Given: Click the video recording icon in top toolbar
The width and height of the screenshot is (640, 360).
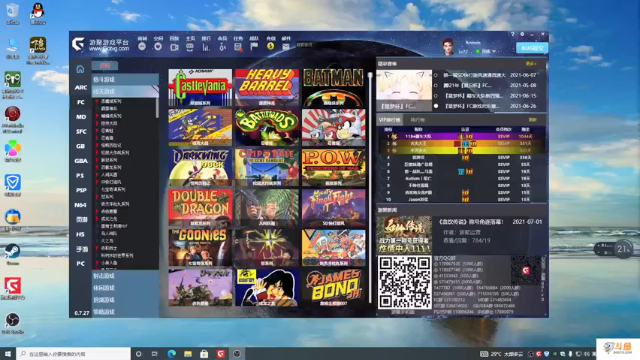Looking at the screenshot, I should point(174,47).
